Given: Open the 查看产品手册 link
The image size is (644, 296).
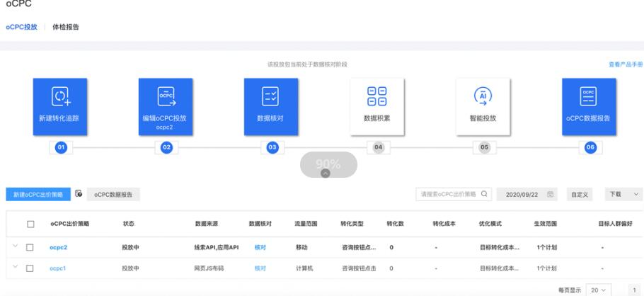Looking at the screenshot, I should coord(625,64).
